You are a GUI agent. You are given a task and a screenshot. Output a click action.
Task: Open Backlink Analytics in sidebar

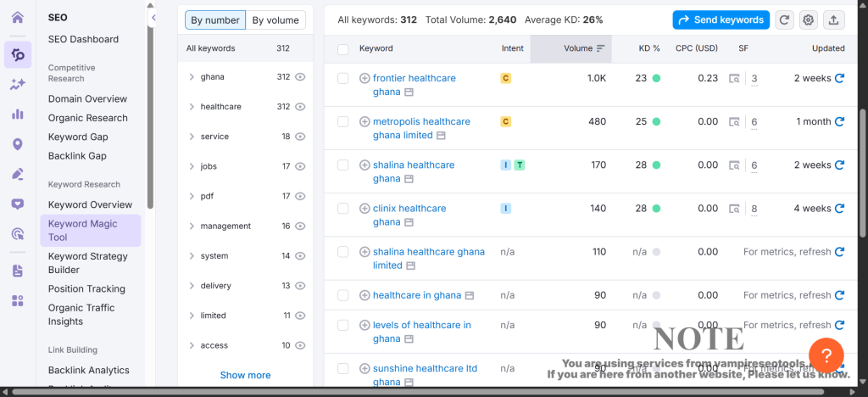click(x=88, y=371)
